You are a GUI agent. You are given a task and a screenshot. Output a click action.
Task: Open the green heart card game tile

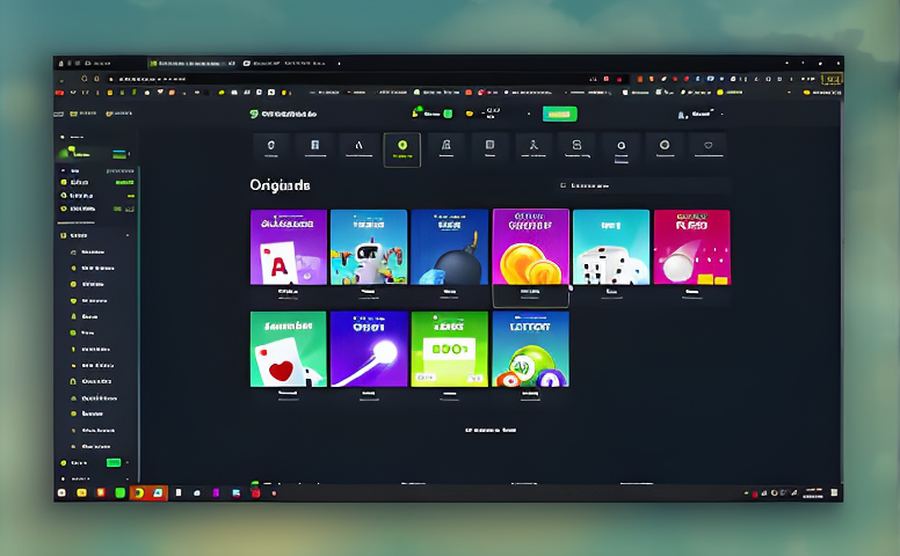click(288, 349)
